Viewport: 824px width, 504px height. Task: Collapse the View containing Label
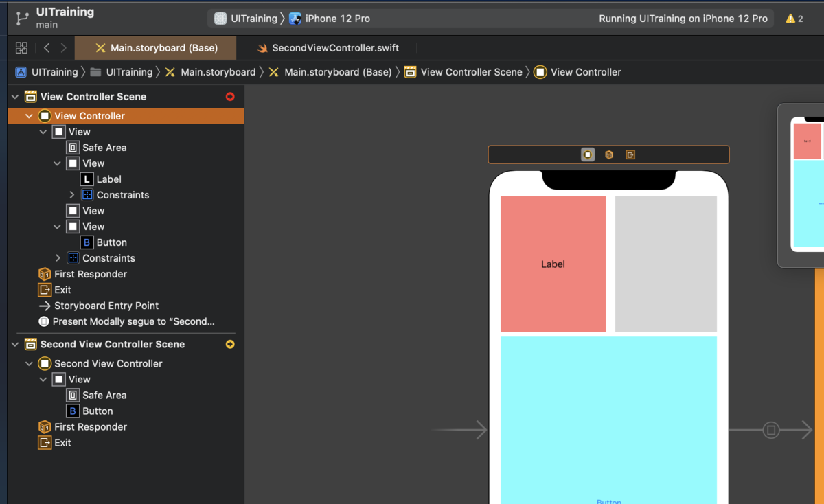[57, 163]
